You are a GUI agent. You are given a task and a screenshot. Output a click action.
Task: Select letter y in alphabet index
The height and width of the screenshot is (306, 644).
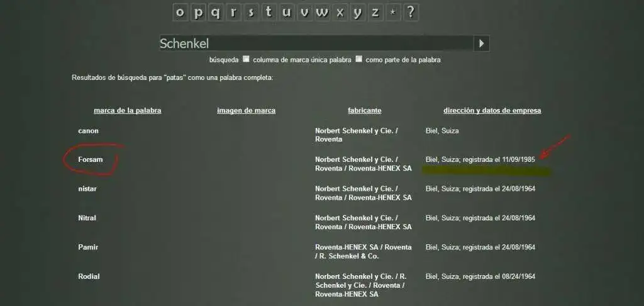click(357, 13)
